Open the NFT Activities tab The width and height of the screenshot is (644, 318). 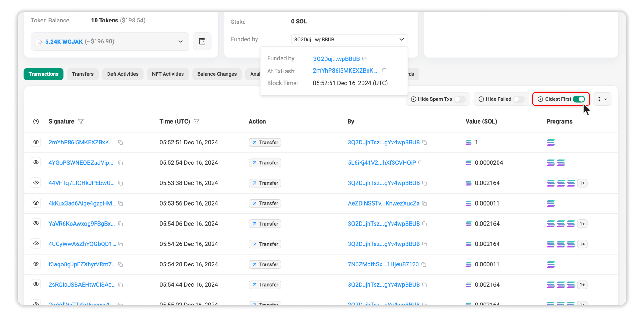(168, 74)
